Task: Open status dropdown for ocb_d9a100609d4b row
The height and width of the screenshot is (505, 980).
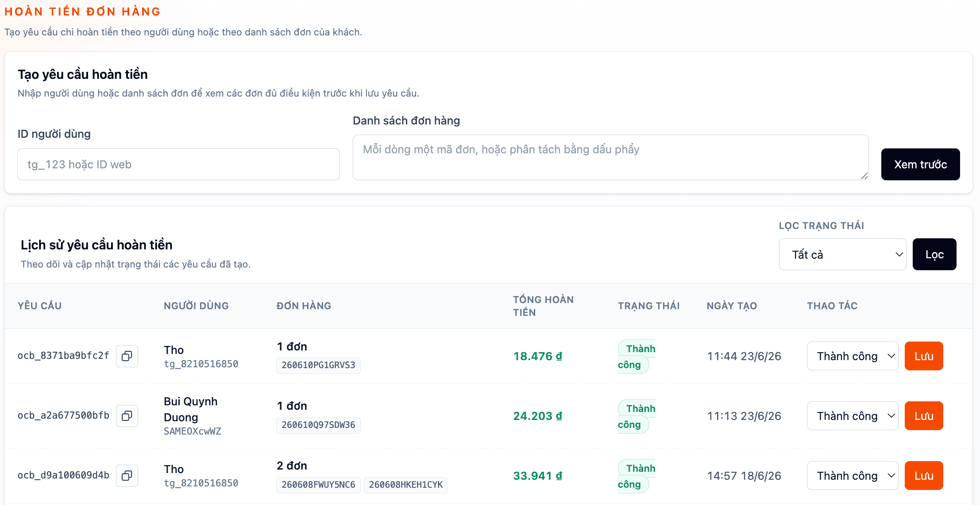Action: click(x=853, y=476)
